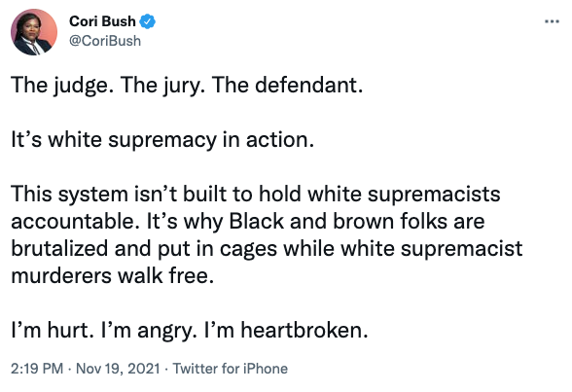Screen dimensions: 572x392
Task: Select the words "The judge." in the tweet
Action: pos(60,85)
